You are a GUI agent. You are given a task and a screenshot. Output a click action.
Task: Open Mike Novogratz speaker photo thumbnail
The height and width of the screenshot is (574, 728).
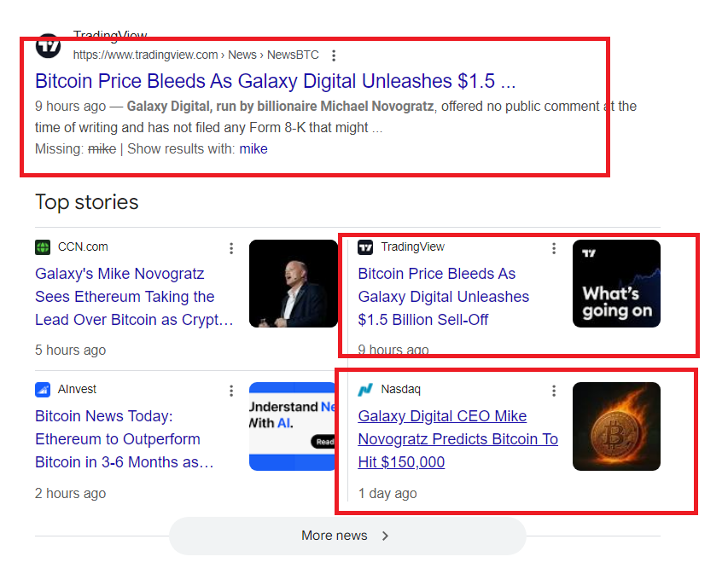[x=294, y=283]
